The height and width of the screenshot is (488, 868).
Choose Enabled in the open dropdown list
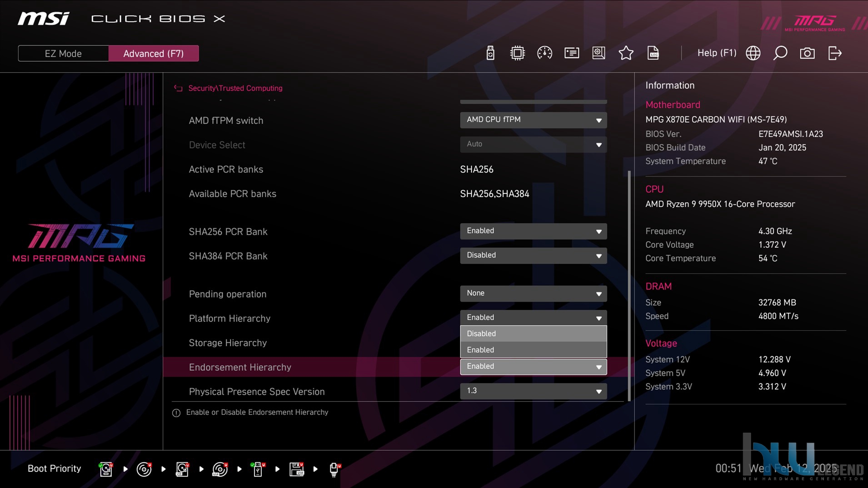[533, 350]
